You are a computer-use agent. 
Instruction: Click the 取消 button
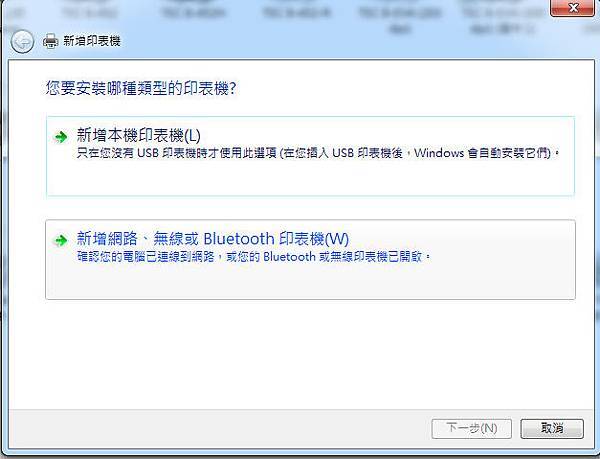pos(552,428)
